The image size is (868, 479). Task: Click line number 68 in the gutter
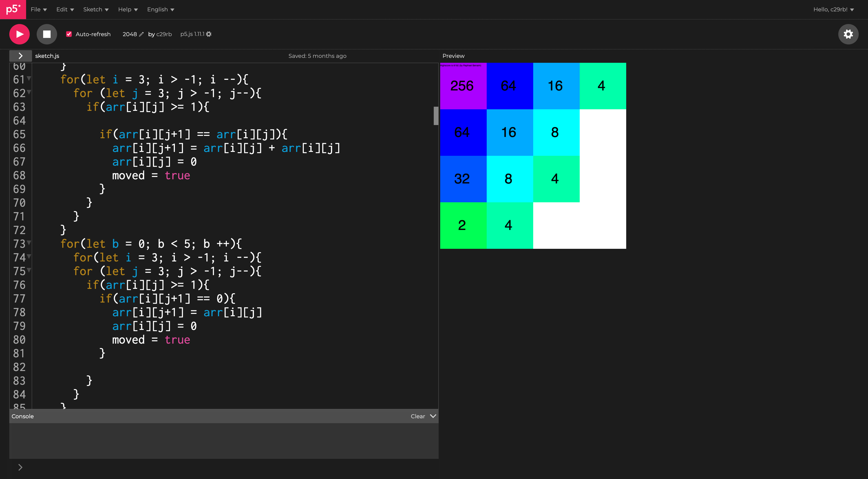pyautogui.click(x=19, y=175)
